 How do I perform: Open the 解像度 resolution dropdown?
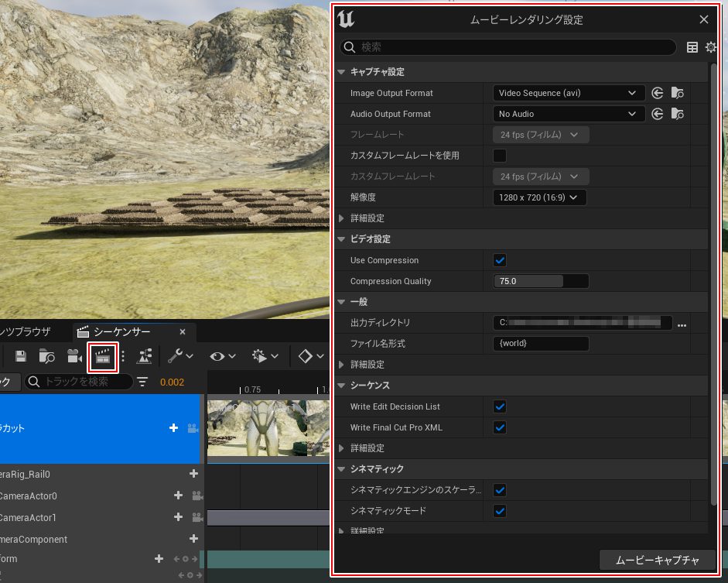click(x=539, y=197)
